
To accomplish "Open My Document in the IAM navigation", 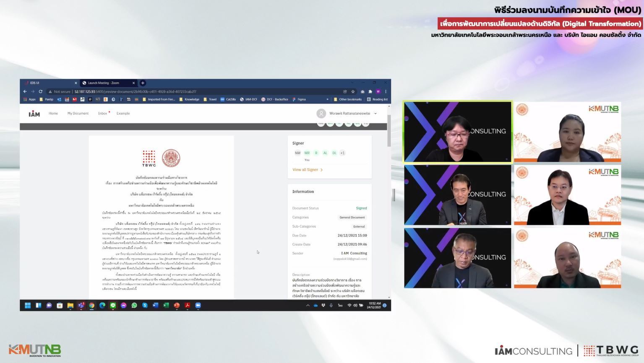I will point(78,114).
